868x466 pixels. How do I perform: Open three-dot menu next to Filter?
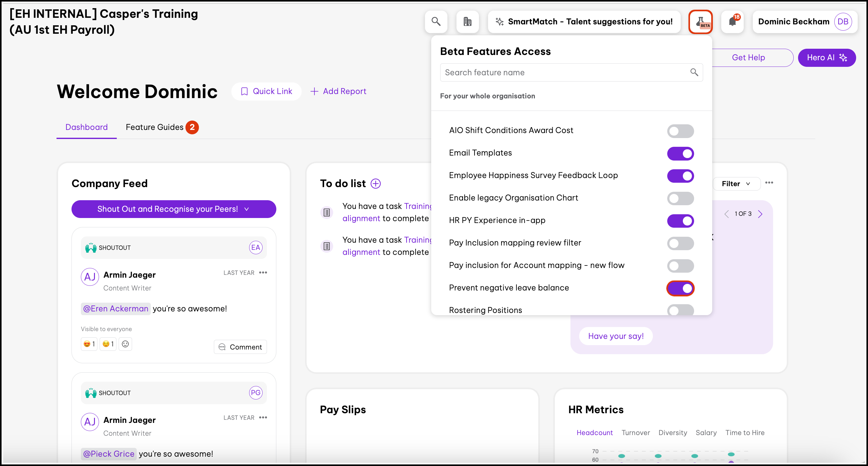[x=769, y=183]
